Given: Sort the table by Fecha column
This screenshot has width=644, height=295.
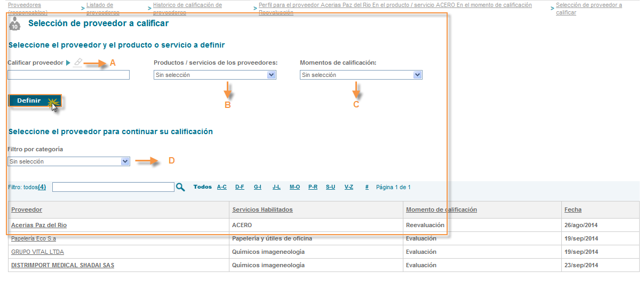Looking at the screenshot, I should pos(573,209).
